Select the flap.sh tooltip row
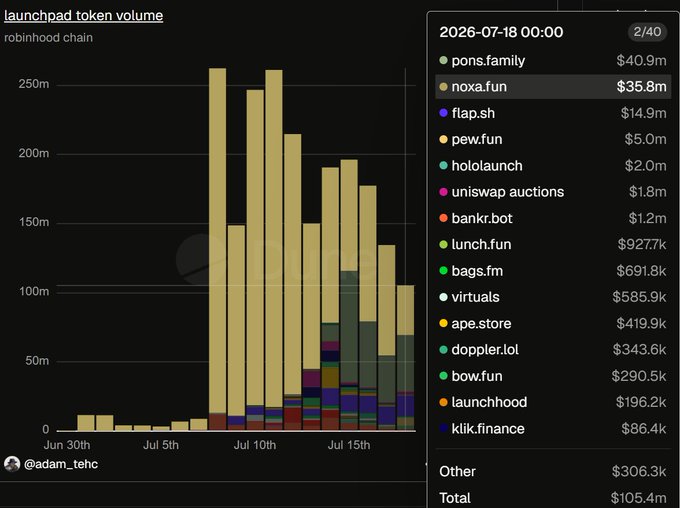Image resolution: width=680 pixels, height=508 pixels. coord(553,113)
